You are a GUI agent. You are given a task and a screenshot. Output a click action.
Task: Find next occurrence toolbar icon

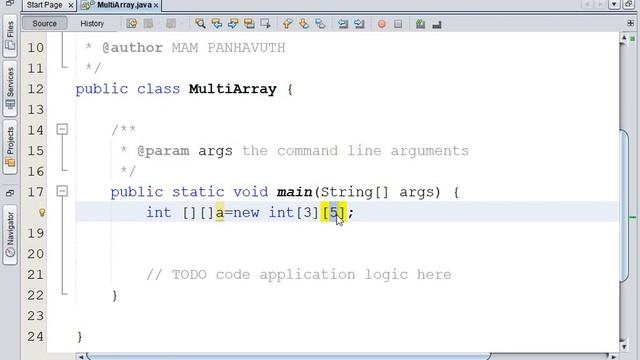(233, 24)
